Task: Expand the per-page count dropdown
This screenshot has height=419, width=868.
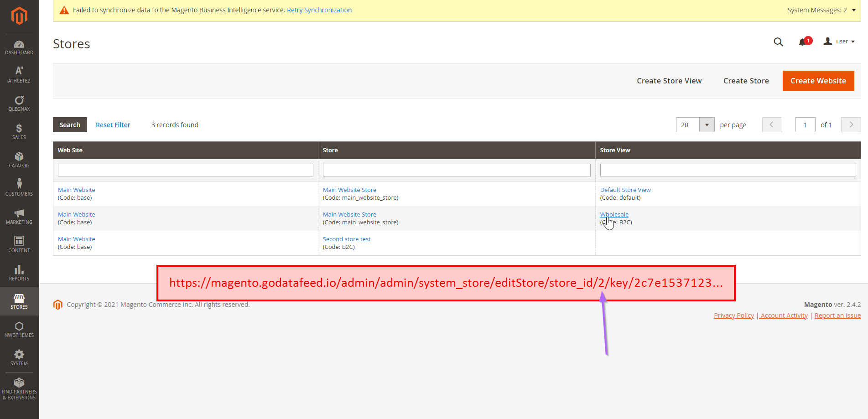Action: [x=706, y=124]
